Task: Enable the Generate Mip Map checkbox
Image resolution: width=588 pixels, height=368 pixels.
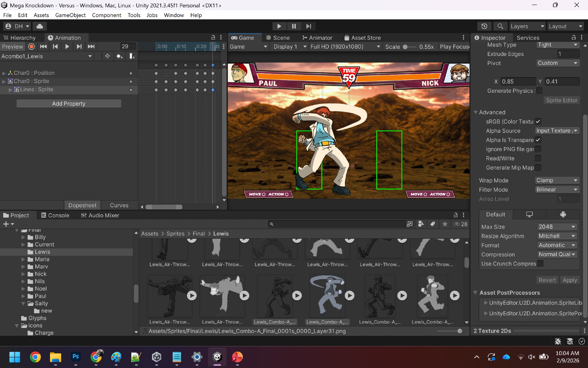Action: [538, 168]
